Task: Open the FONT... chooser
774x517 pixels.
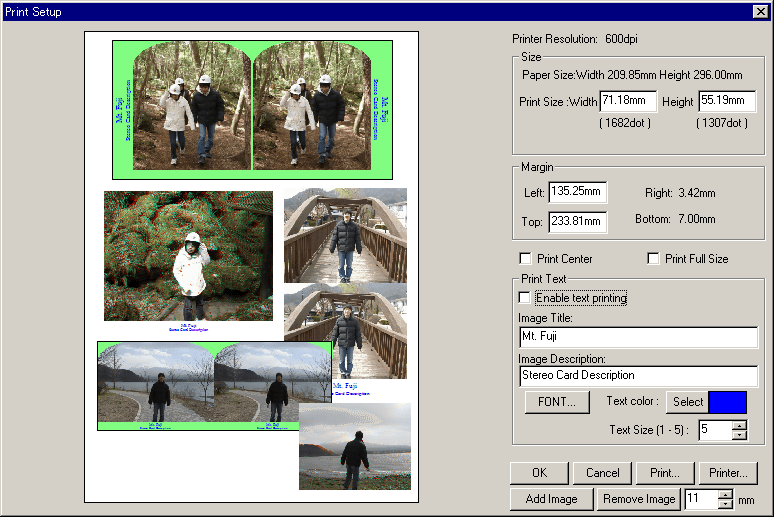Action: pos(557,402)
